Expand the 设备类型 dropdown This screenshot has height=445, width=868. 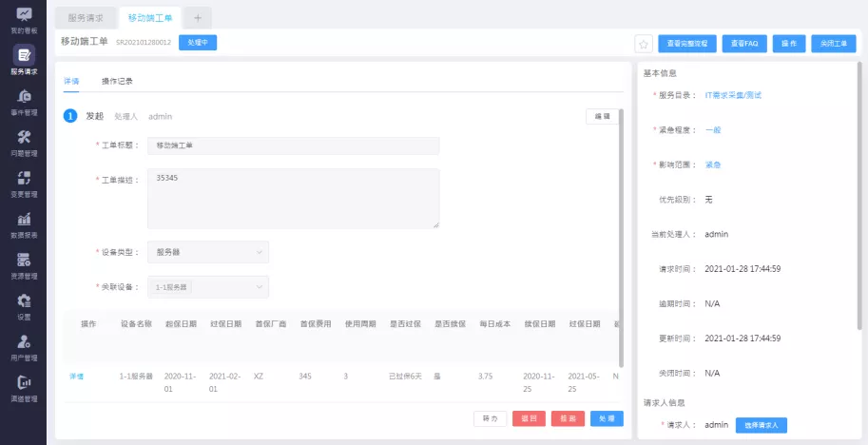tap(208, 252)
